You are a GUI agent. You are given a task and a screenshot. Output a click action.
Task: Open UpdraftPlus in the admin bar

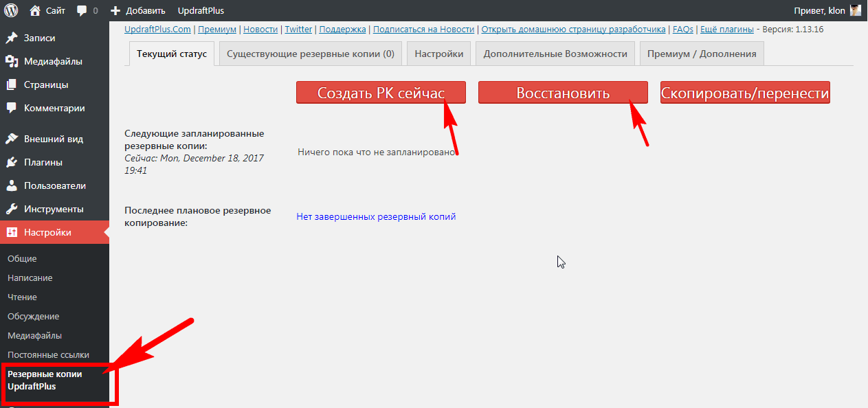[201, 10]
